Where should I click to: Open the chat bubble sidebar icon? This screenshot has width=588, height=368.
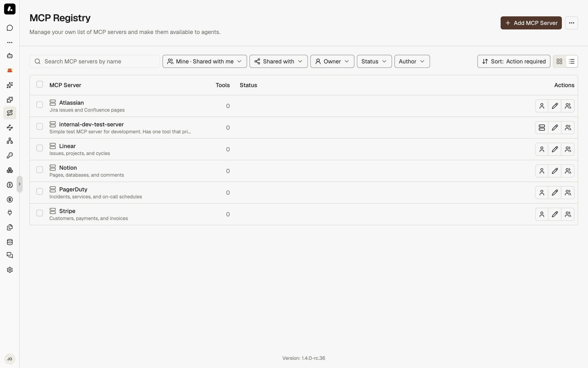pos(10,28)
